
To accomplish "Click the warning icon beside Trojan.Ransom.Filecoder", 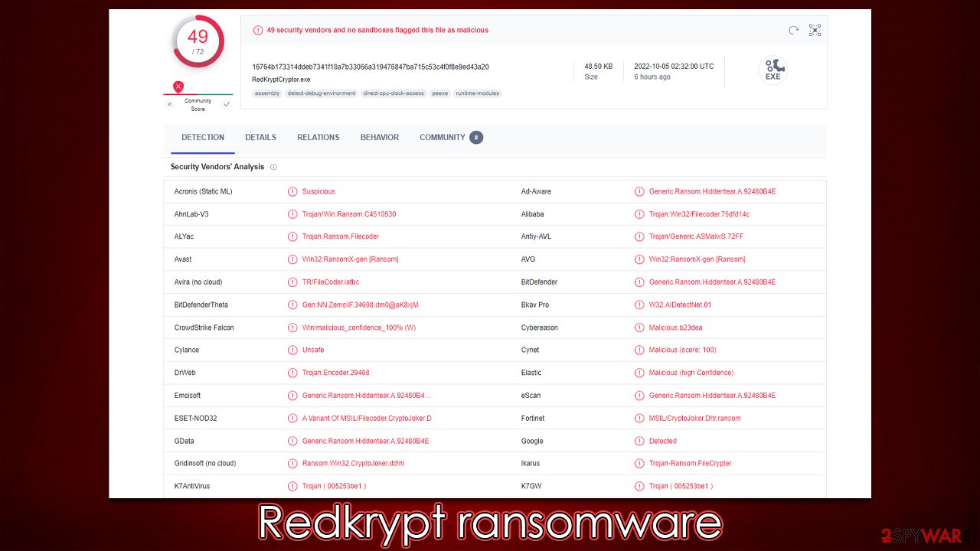I will (292, 236).
